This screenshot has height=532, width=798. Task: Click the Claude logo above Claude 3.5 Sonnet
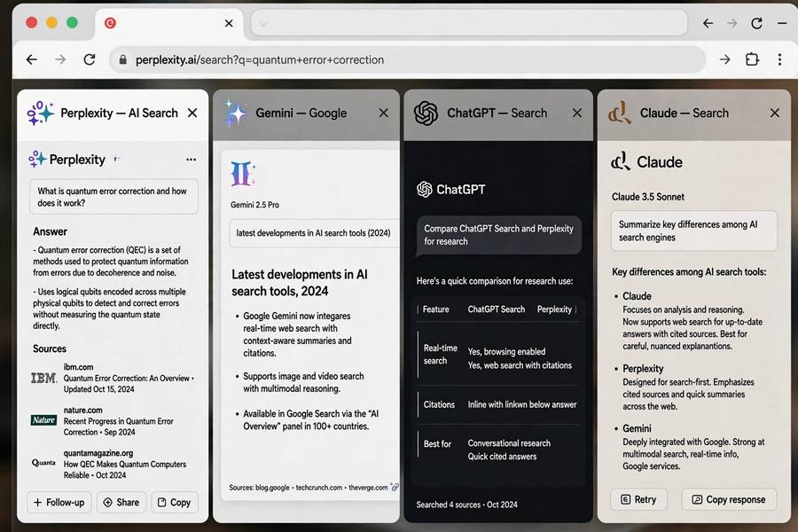(x=621, y=161)
